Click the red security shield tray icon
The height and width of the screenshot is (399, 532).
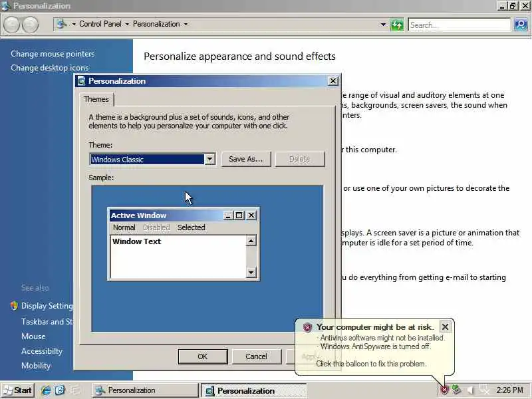[444, 390]
